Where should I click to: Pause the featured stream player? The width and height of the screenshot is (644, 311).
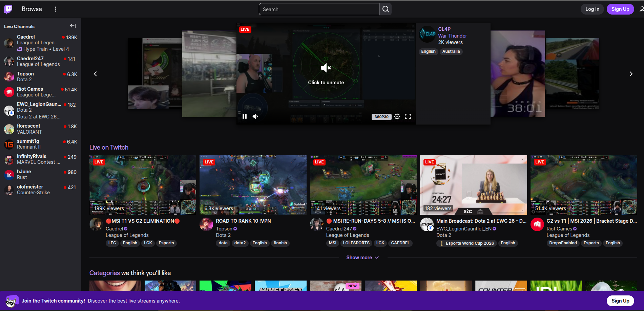click(245, 116)
